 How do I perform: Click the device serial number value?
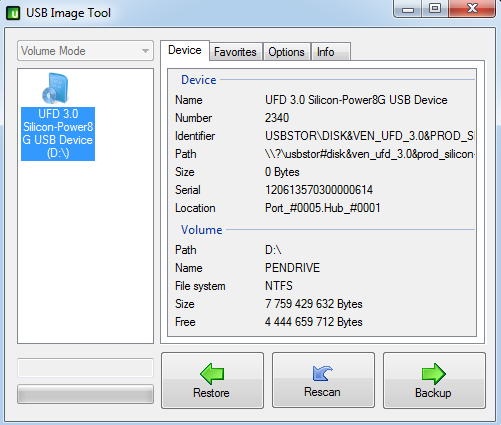point(319,190)
